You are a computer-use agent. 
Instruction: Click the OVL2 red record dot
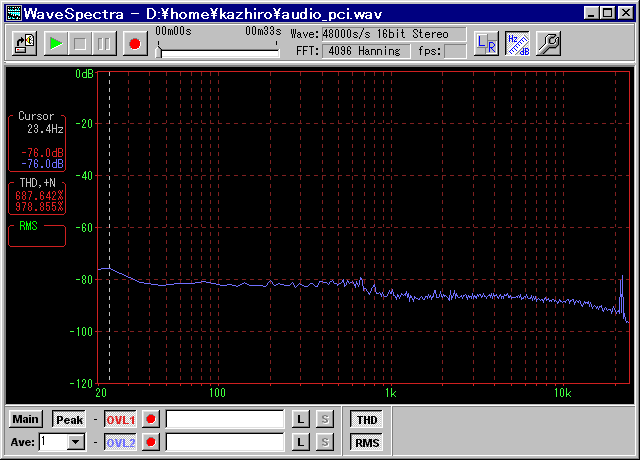(x=151, y=442)
